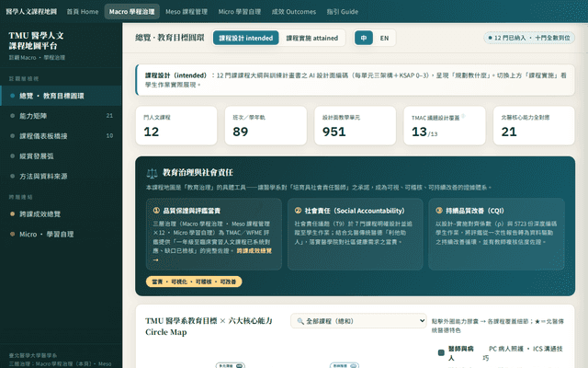The width and height of the screenshot is (588, 368).
Task: Open Micro・學習自理 sidebar link
Action: tap(61, 234)
